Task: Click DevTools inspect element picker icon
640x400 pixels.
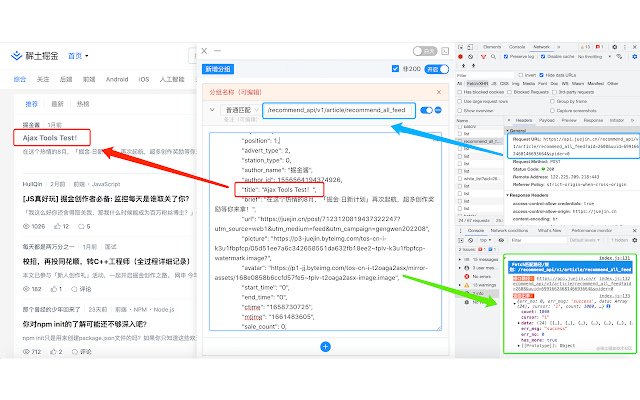Action: [460, 47]
